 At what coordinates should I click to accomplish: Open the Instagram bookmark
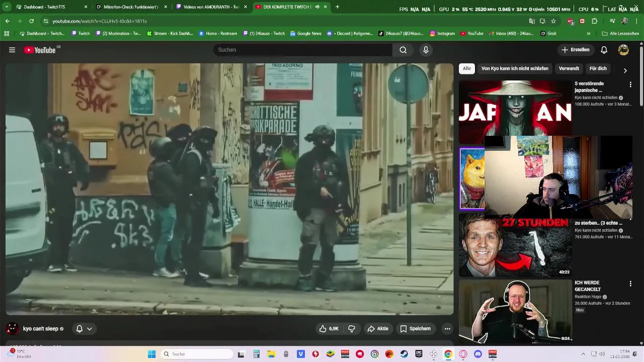pyautogui.click(x=442, y=33)
